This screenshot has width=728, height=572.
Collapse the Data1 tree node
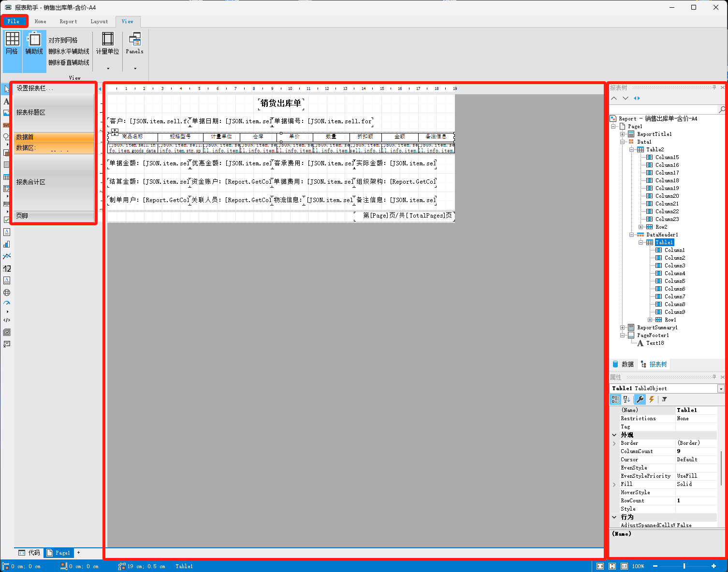coord(623,142)
